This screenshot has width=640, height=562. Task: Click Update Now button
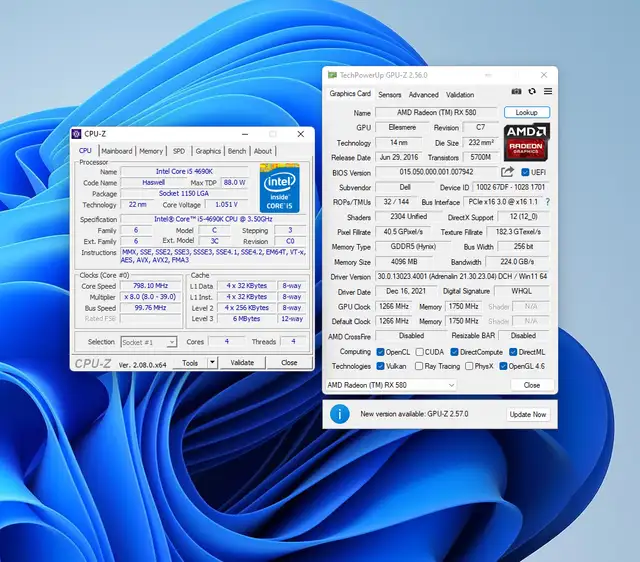click(x=528, y=414)
